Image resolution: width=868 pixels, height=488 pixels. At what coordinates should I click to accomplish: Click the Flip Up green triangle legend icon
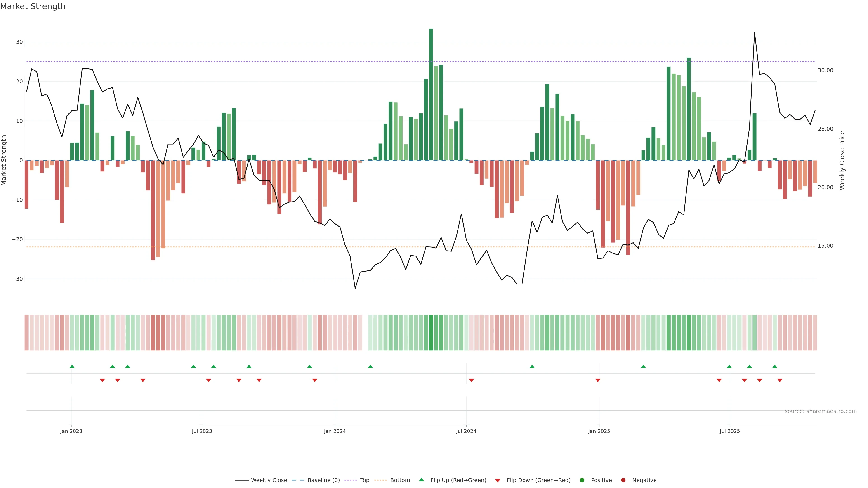[x=421, y=480]
